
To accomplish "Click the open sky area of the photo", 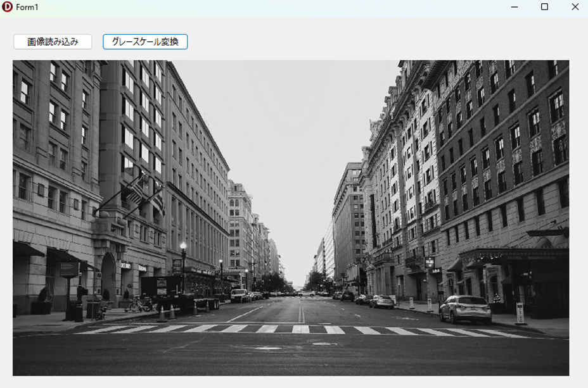I will click(x=285, y=127).
